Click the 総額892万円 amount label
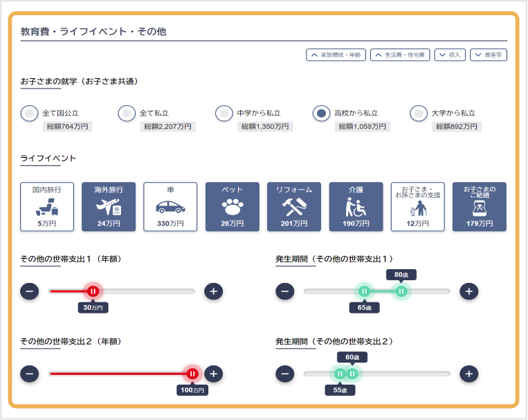 click(x=457, y=127)
